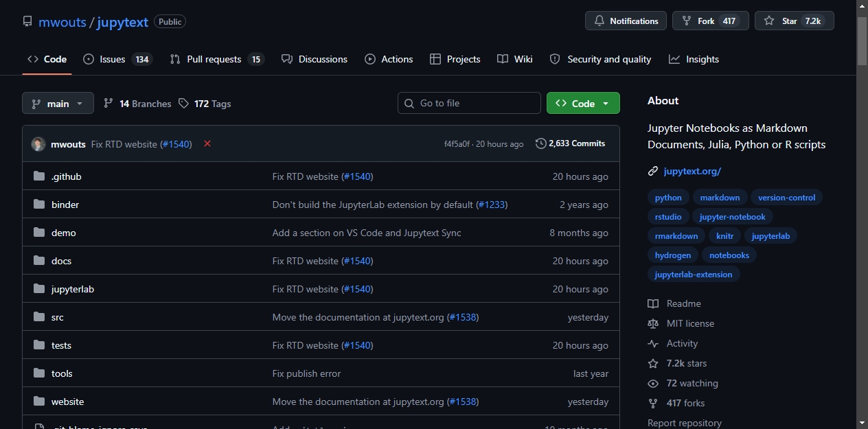The image size is (868, 429).
Task: Select the python topic tag
Action: 668,198
